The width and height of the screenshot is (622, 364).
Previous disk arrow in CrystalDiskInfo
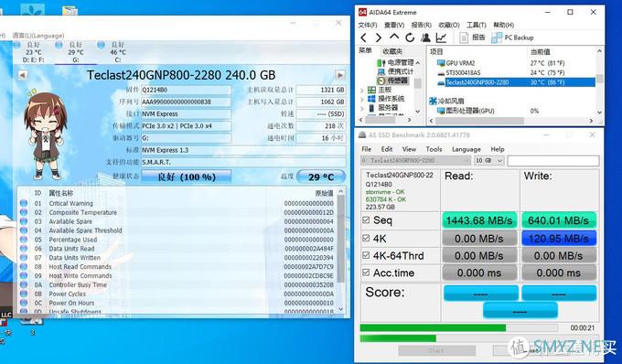click(x=23, y=75)
